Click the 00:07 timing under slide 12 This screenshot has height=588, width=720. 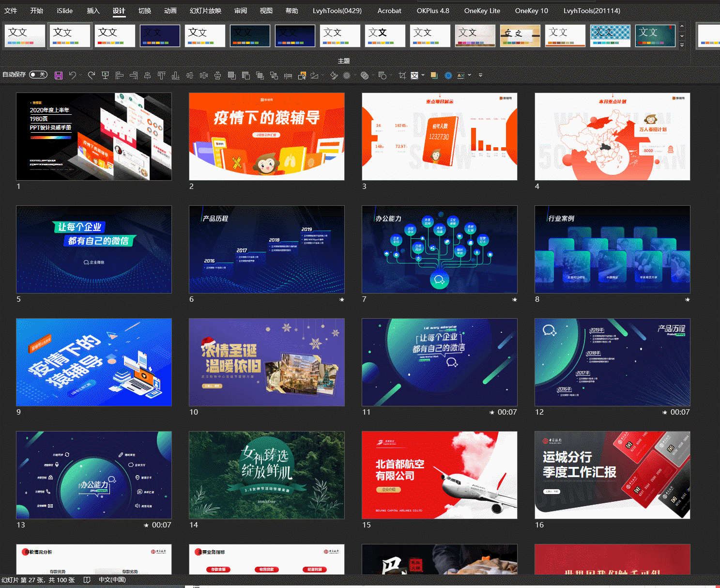click(680, 412)
